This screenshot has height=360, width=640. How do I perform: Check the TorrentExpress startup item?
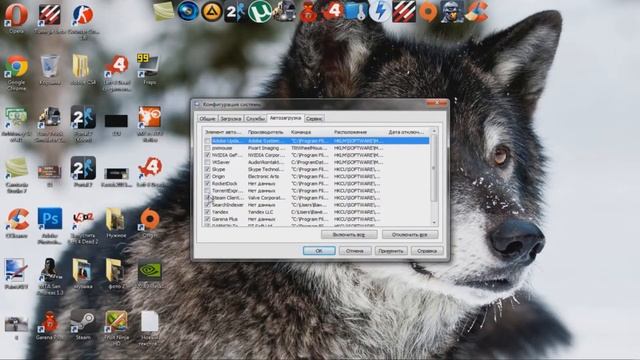pos(207,191)
